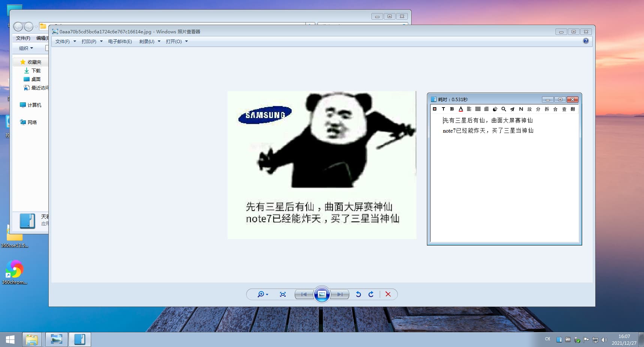The width and height of the screenshot is (644, 347).
Task: Toggle bold B in the OCR toolbar
Action: (x=452, y=109)
